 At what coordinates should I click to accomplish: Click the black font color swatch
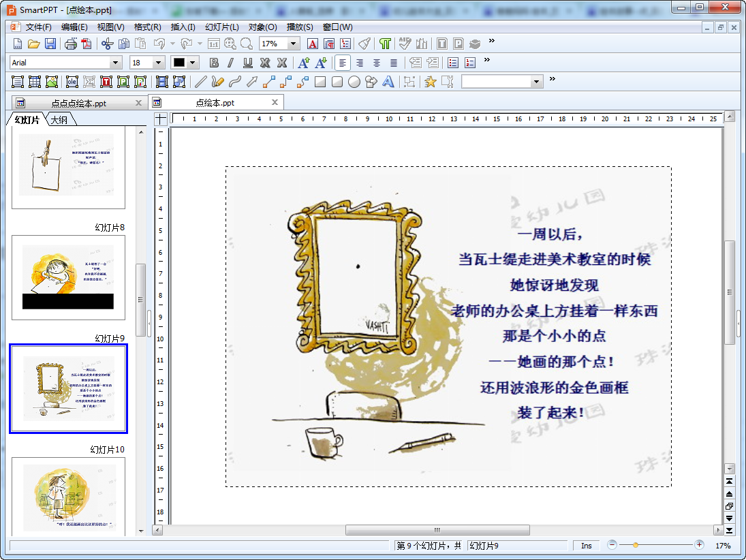tap(179, 63)
